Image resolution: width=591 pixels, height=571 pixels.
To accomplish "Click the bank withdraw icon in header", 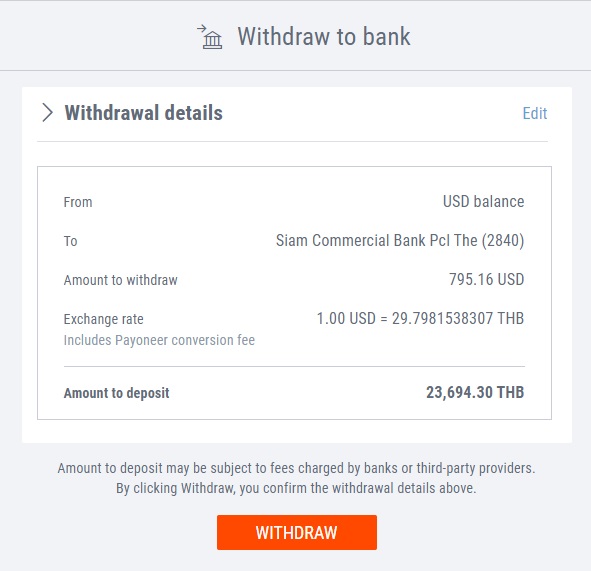I will coord(210,37).
